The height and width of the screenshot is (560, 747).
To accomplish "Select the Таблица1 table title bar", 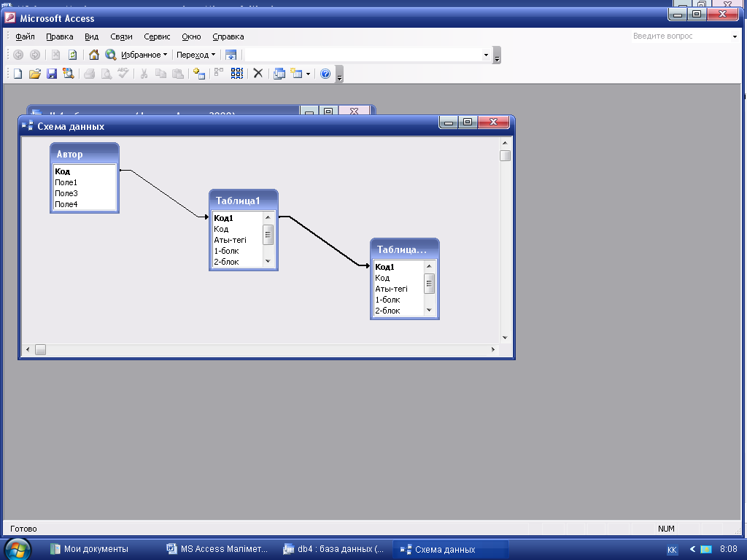I will pyautogui.click(x=244, y=201).
